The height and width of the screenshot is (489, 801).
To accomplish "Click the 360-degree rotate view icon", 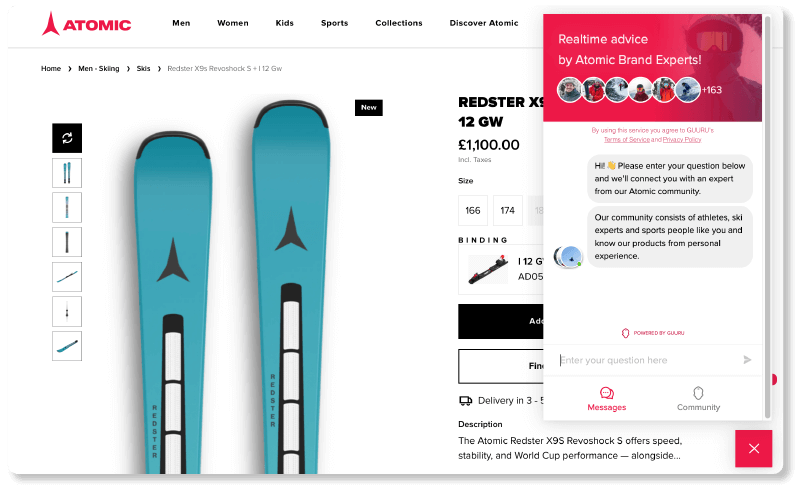I will 67,138.
